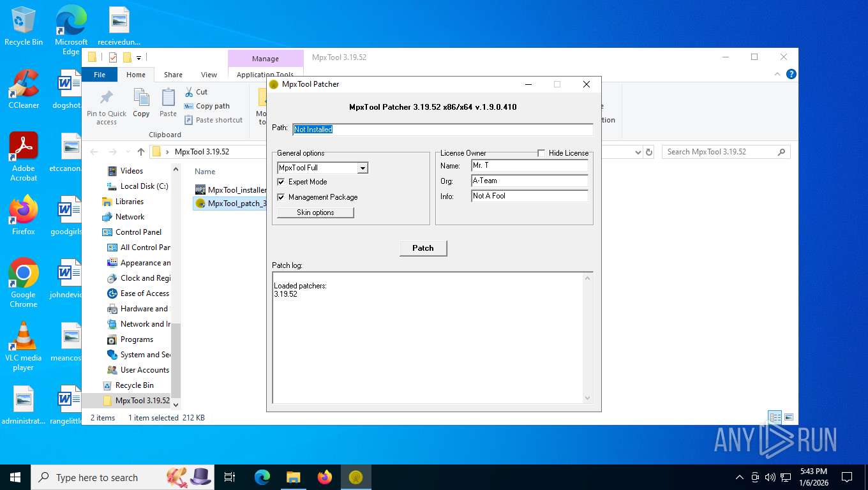Click the Skin options button
868x490 pixels.
pyautogui.click(x=315, y=212)
